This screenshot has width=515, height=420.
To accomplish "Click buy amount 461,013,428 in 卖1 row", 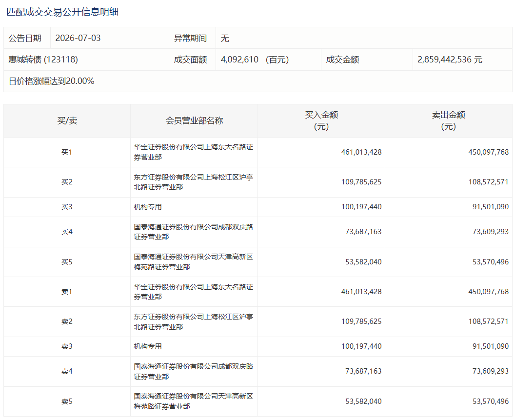I will coord(361,292).
